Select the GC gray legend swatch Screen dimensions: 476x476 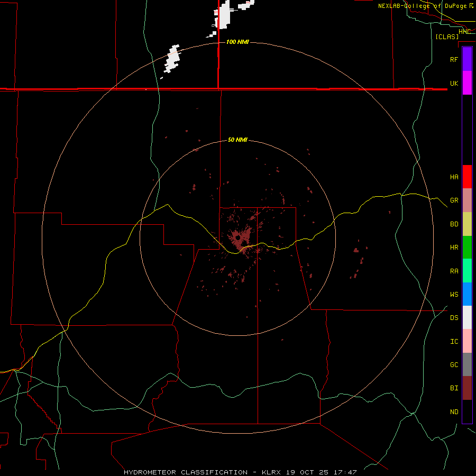pyautogui.click(x=467, y=364)
